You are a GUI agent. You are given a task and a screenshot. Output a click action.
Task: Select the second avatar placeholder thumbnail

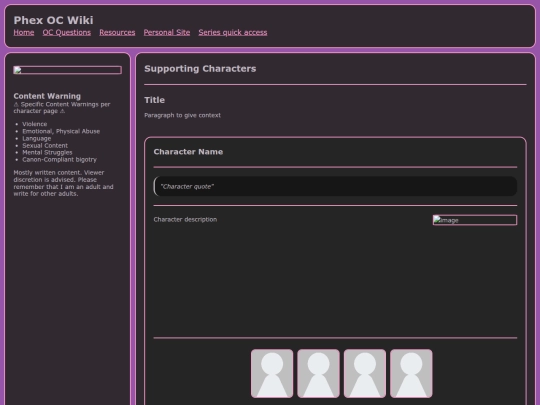319,373
